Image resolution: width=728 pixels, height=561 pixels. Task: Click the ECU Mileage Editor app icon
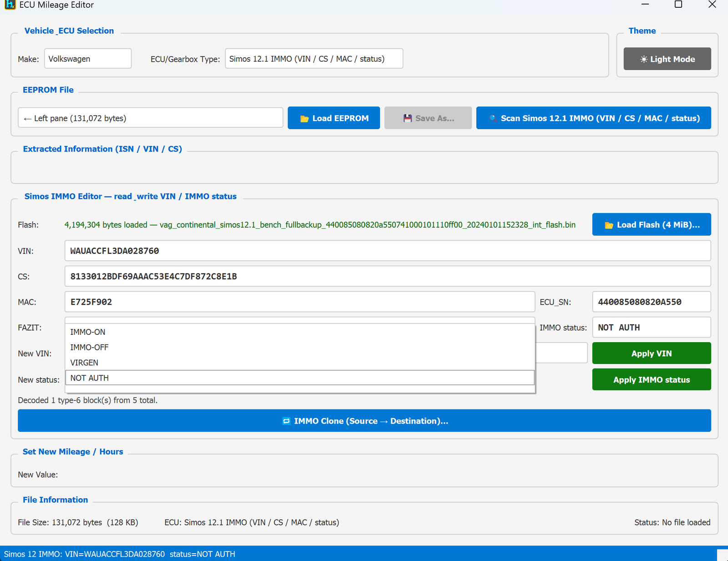pyautogui.click(x=10, y=5)
